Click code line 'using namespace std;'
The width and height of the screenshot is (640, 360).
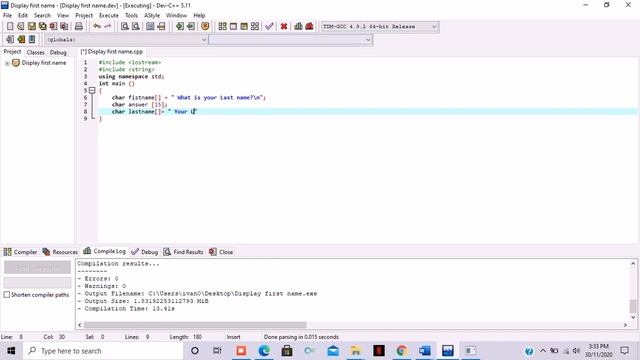pos(131,76)
